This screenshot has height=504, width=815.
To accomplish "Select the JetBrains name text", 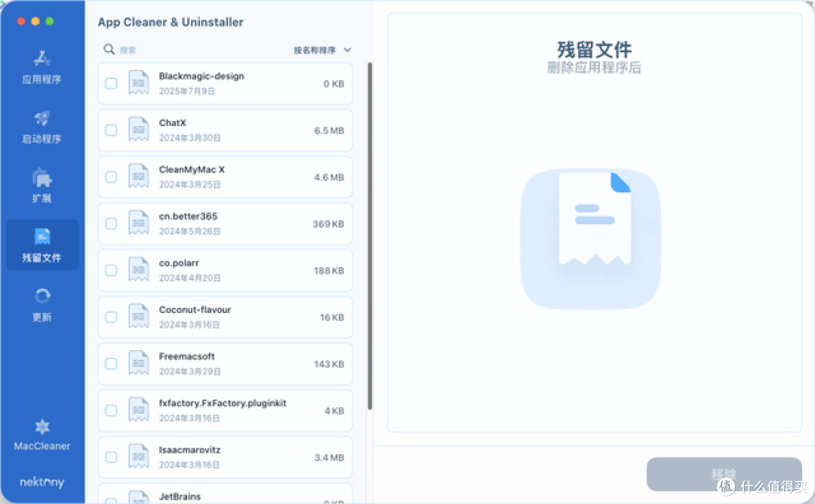I will pos(180,496).
